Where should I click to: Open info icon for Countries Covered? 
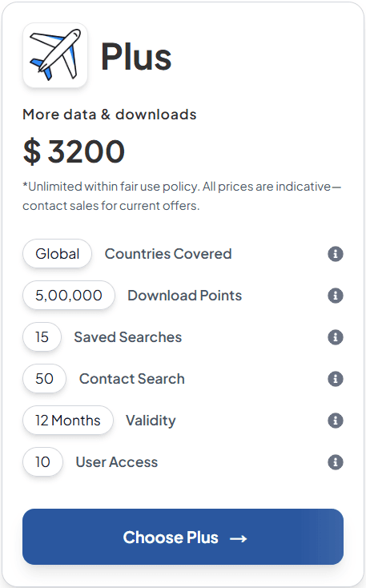tap(336, 254)
